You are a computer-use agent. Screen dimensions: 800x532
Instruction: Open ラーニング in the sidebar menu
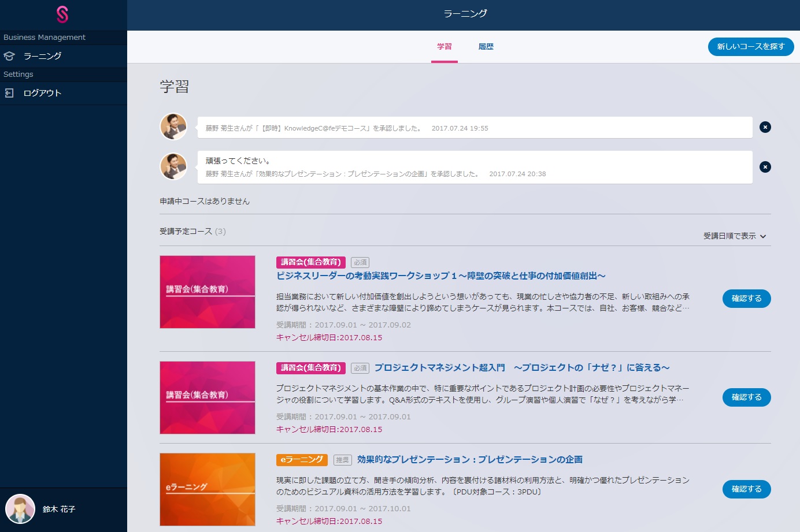(42, 56)
